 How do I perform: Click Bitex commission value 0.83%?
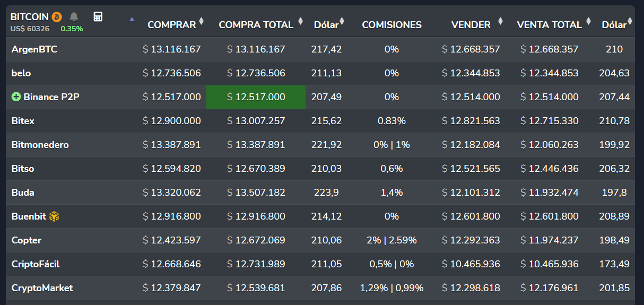392,121
